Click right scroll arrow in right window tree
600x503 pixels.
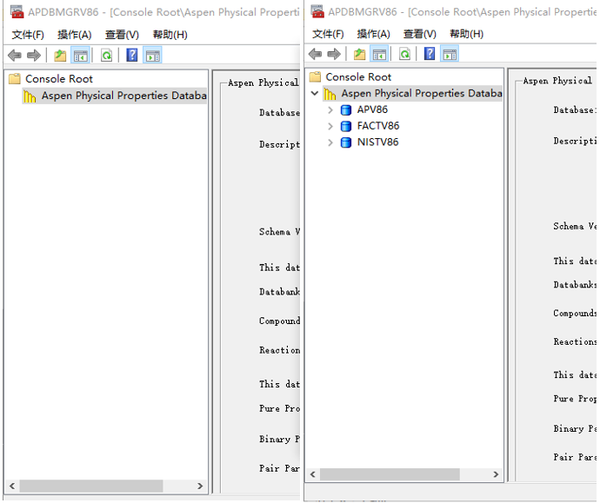[x=496, y=475]
